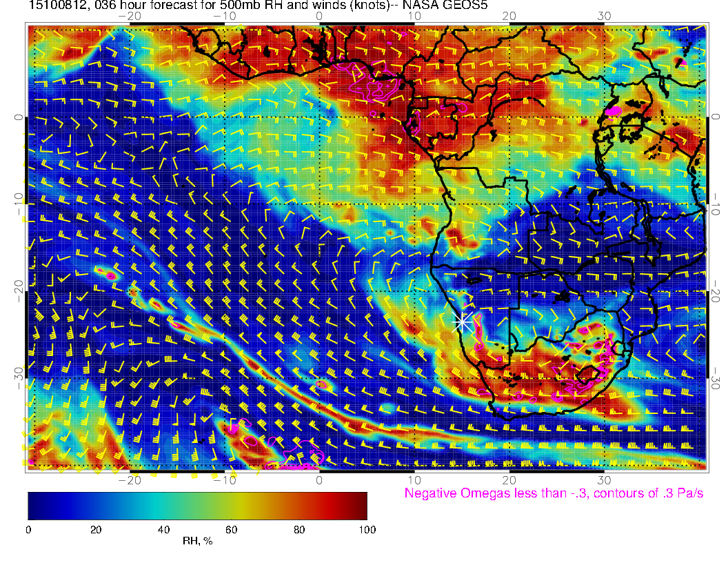Click the bottom-axis longitude label '20'

(509, 480)
